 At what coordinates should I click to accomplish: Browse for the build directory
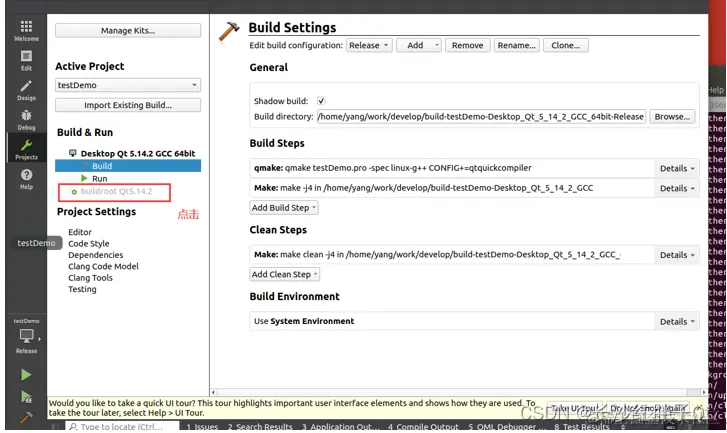pos(672,117)
